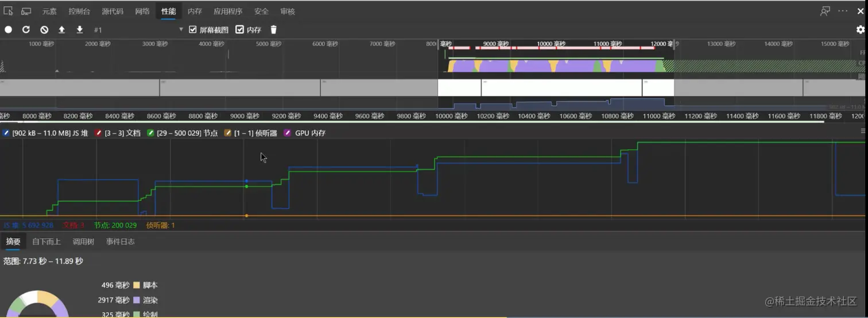Image resolution: width=868 pixels, height=318 pixels.
Task: Activate the inspect element picker icon
Action: click(8, 11)
